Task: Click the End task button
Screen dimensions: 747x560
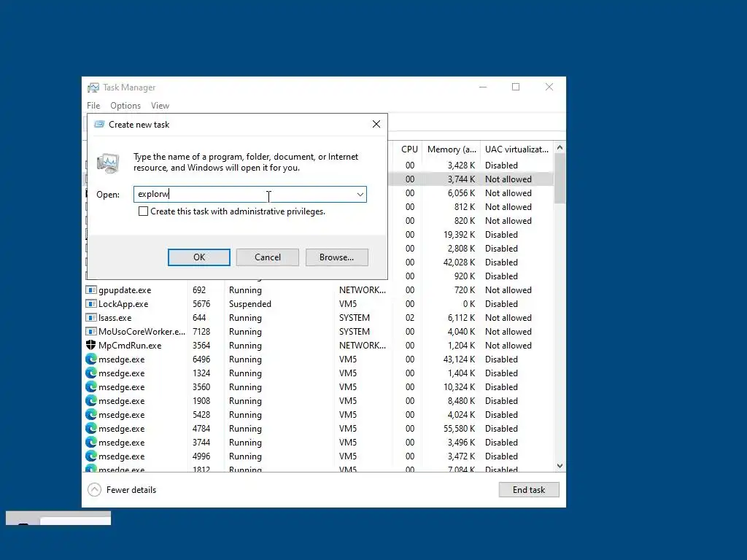Action: pyautogui.click(x=529, y=489)
